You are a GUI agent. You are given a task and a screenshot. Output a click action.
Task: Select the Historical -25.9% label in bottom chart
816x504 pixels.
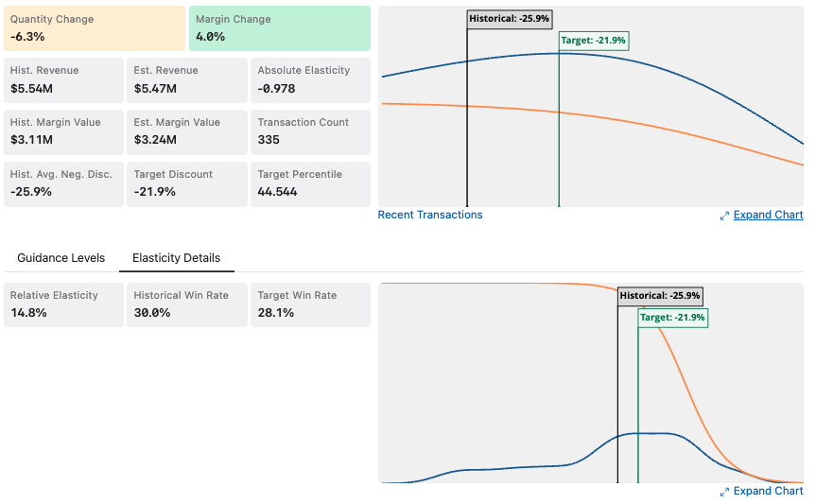click(660, 296)
